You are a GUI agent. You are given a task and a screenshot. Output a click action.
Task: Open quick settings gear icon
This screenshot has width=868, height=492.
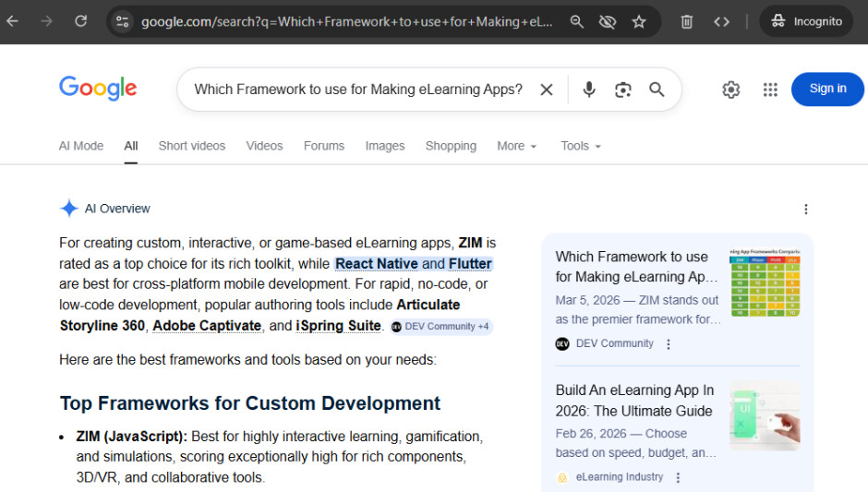pos(731,90)
